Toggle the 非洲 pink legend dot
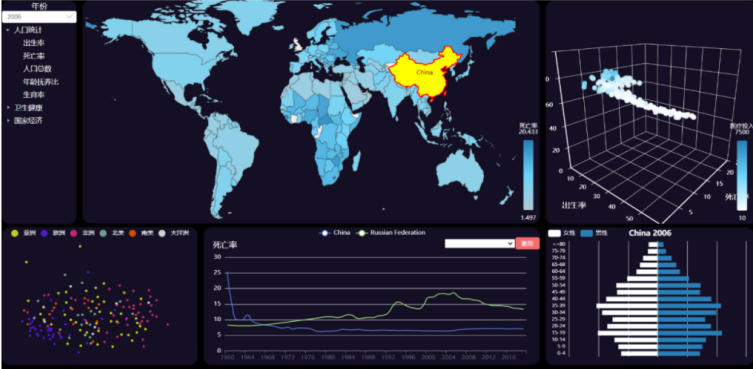The width and height of the screenshot is (753, 369). tap(74, 233)
